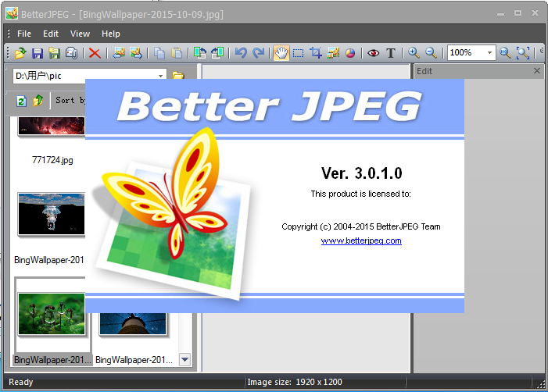
Task: Click the thumbnail list scroll-down arrow
Action: (x=185, y=359)
